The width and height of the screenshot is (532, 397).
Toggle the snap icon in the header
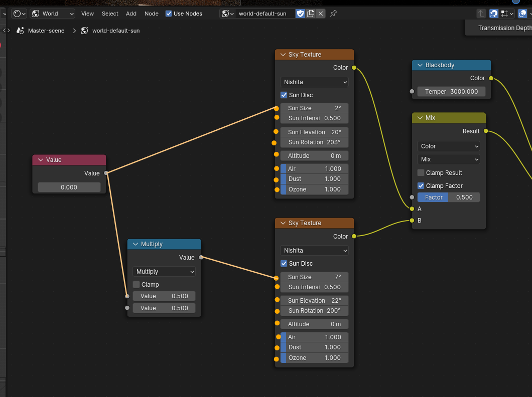coord(494,14)
